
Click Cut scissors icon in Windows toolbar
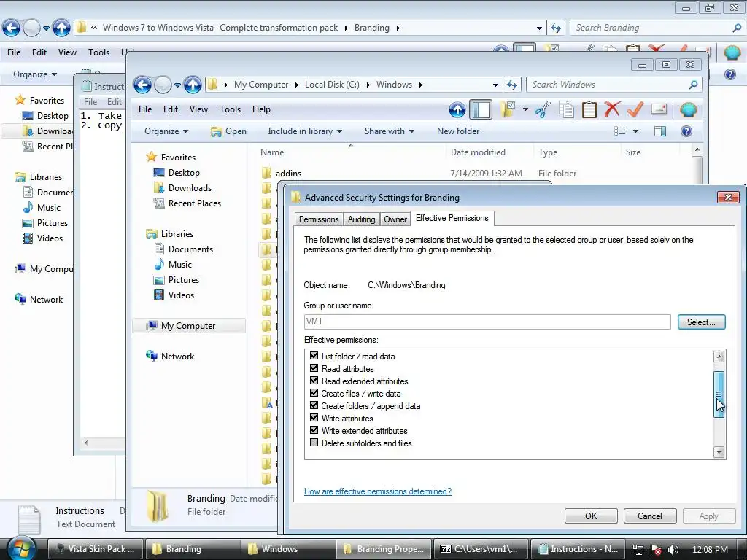click(x=543, y=109)
